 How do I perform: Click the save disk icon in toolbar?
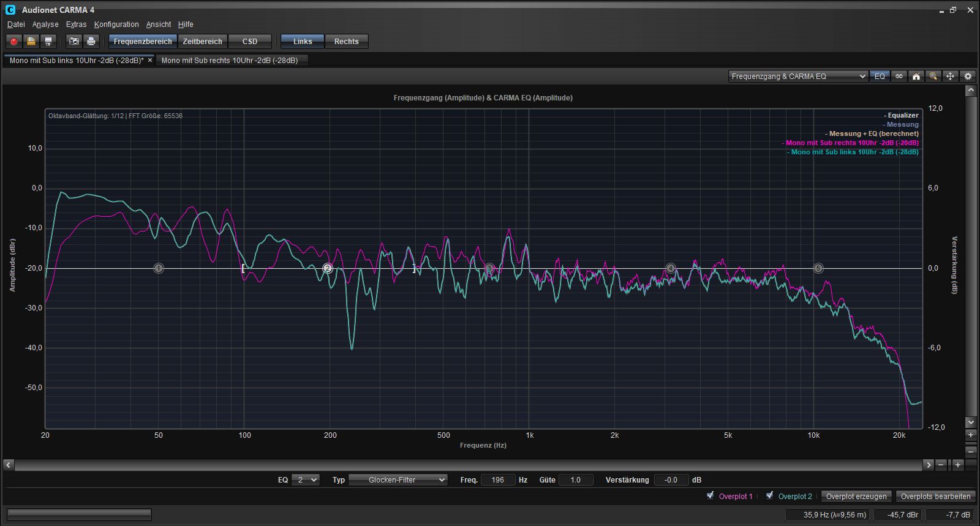(x=48, y=42)
